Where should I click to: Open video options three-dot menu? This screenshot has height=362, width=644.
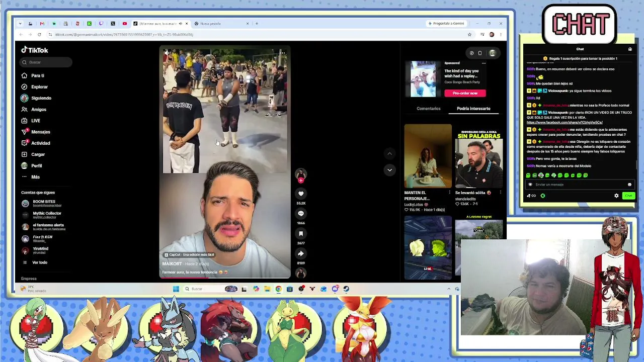282,53
